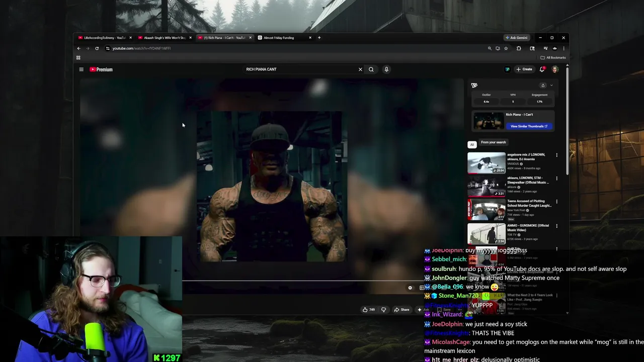
Task: Click View Similar Thumbnails button
Action: coord(529,126)
